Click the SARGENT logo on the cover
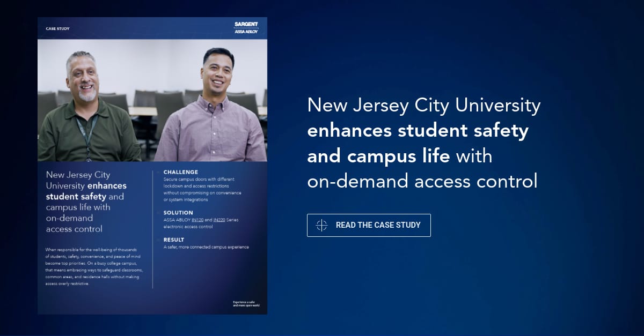644x336 pixels. click(246, 24)
